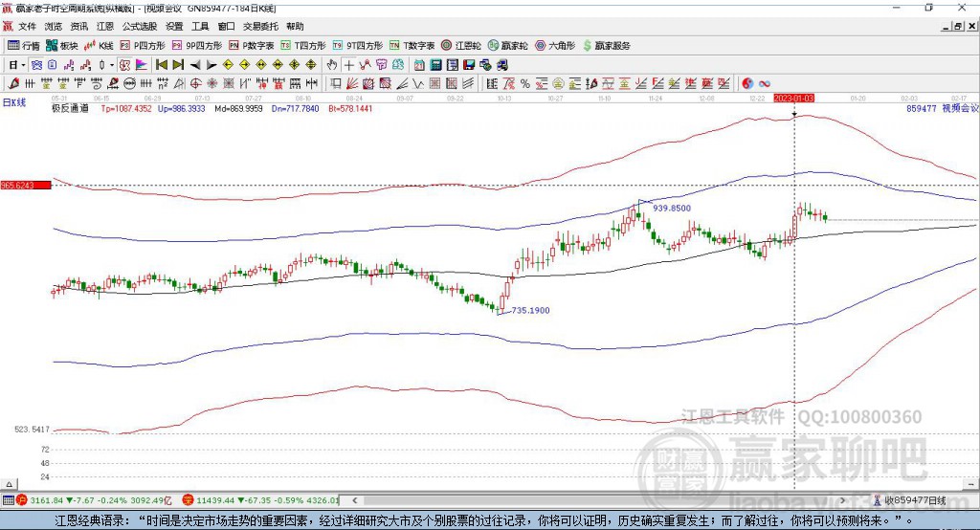980x530 pixels.
Task: Step chart right with black arrow
Action: point(212,65)
